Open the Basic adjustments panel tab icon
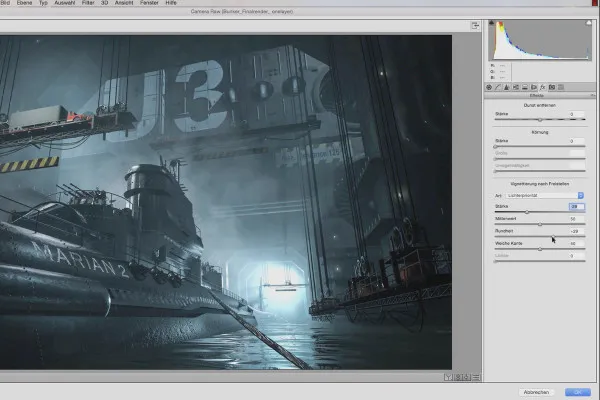The height and width of the screenshot is (400, 600). [x=489, y=87]
